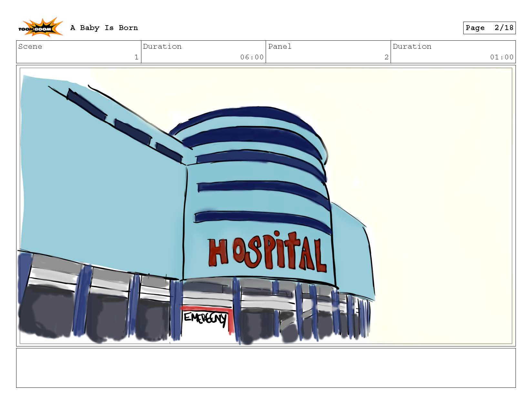Click the empty notes box below the panel

[266, 368]
